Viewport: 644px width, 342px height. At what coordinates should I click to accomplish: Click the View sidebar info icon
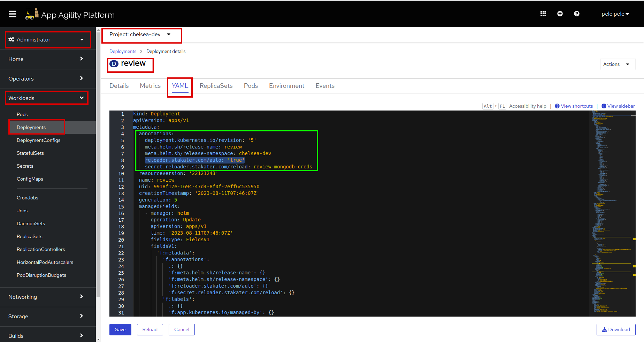[604, 106]
